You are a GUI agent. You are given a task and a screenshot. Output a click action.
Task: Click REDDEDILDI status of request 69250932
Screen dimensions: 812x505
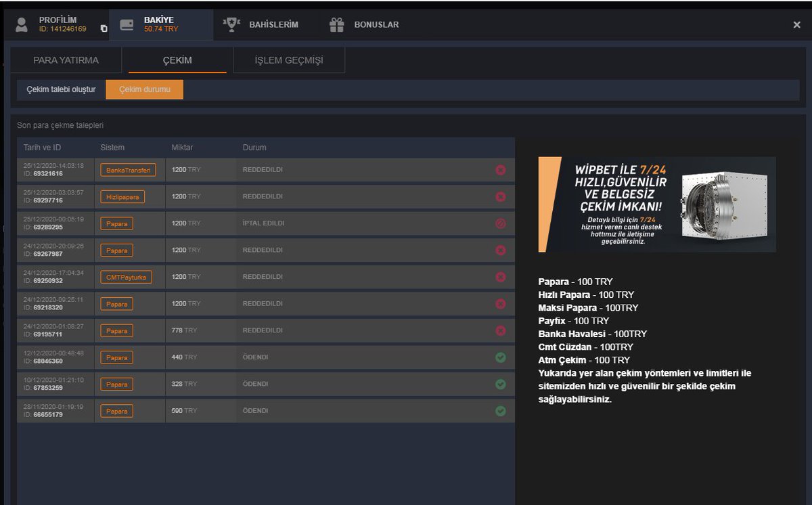pyautogui.click(x=263, y=277)
